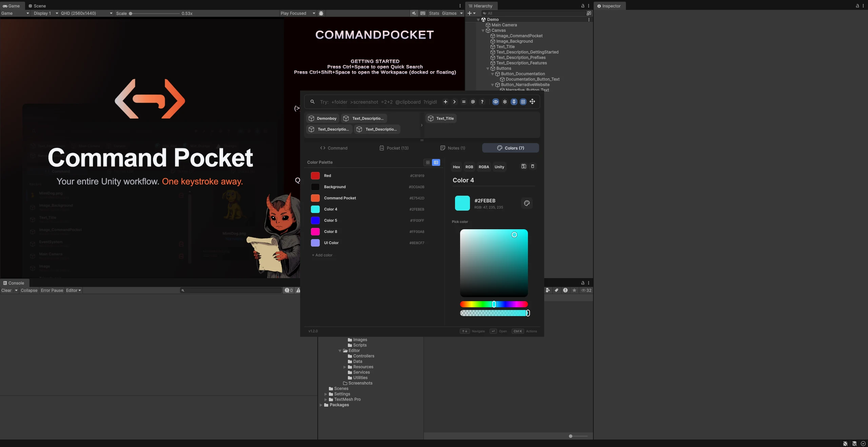Click + Add color
The image size is (868, 447).
[322, 255]
